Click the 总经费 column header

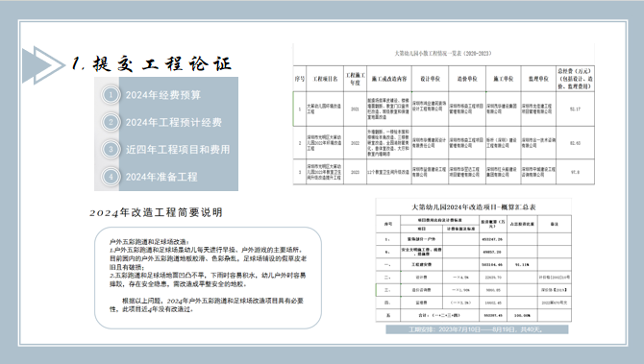pos(575,79)
